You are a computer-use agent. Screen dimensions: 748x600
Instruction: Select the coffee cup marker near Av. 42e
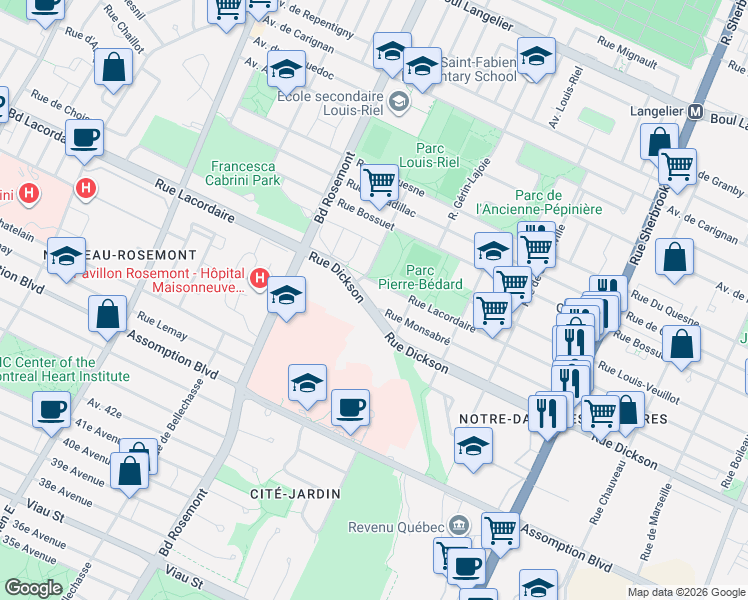(52, 410)
